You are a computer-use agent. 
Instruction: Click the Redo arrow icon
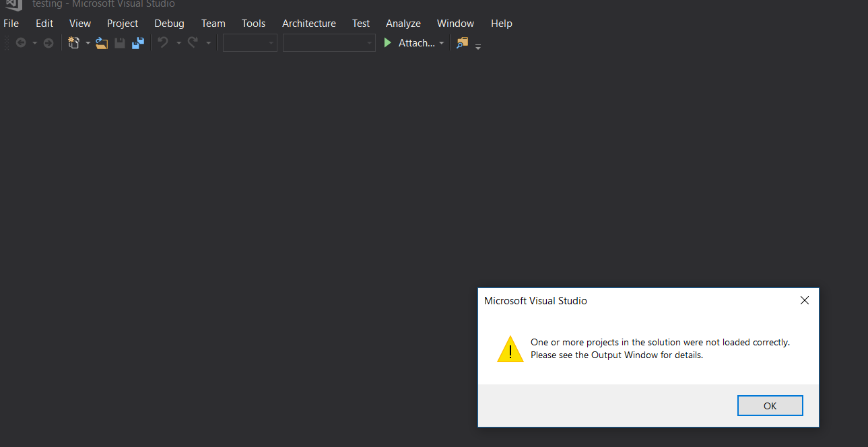coord(193,43)
